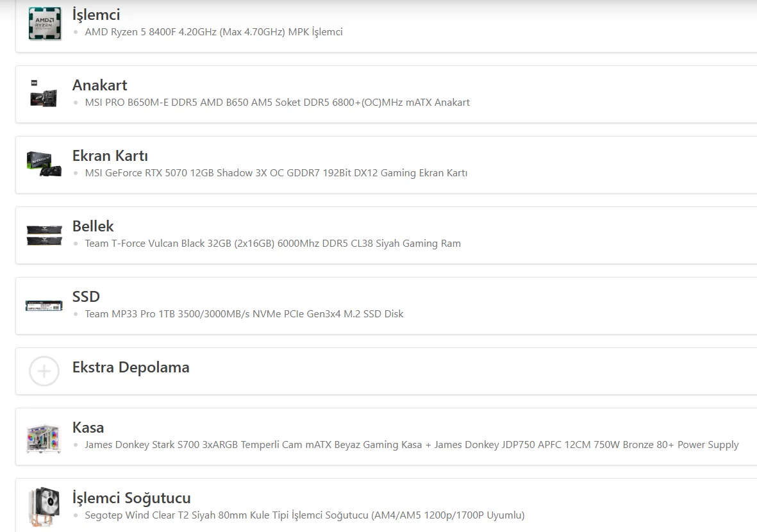This screenshot has width=757, height=532.
Task: Click the MP33 Pro SSD thumbnail
Action: (x=44, y=306)
